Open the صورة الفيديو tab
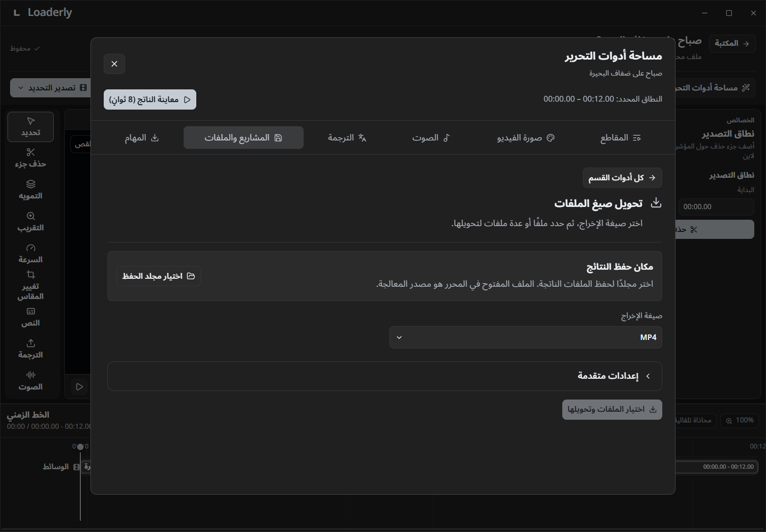 click(526, 138)
